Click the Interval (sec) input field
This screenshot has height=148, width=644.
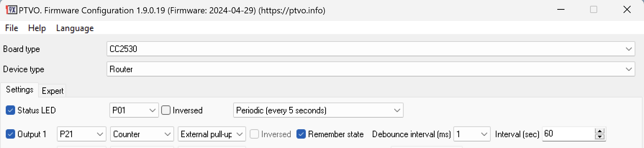[x=568, y=134]
